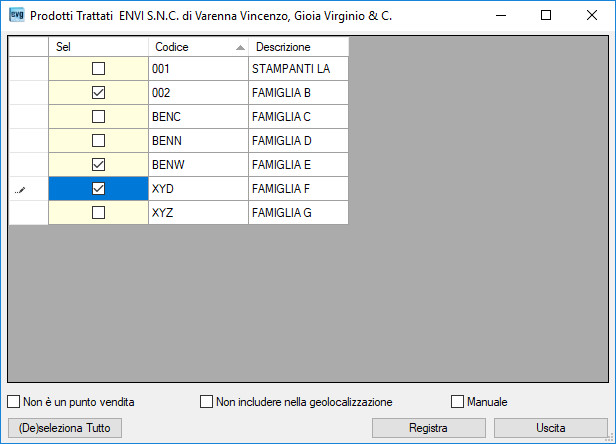
Task: Tick the checkbox for code XYZ
Action: tap(98, 213)
